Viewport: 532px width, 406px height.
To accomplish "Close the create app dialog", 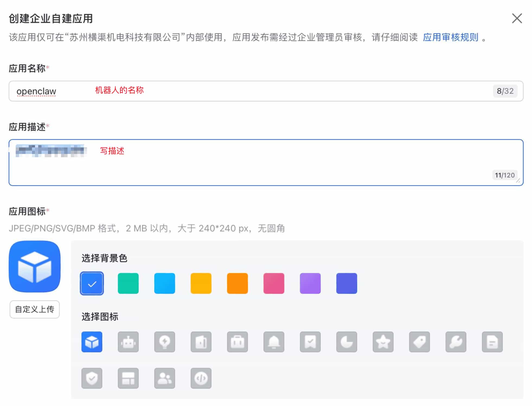I will tap(517, 18).
